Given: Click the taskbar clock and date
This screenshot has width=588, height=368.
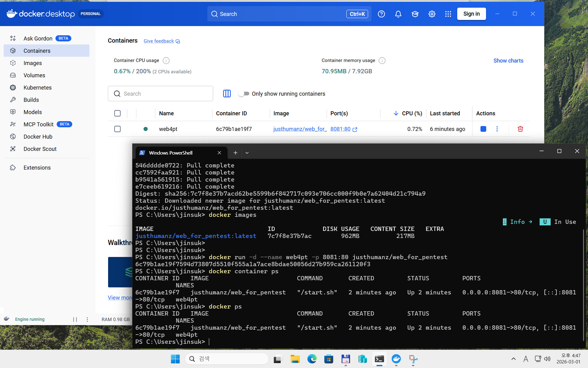Looking at the screenshot, I should (568, 359).
